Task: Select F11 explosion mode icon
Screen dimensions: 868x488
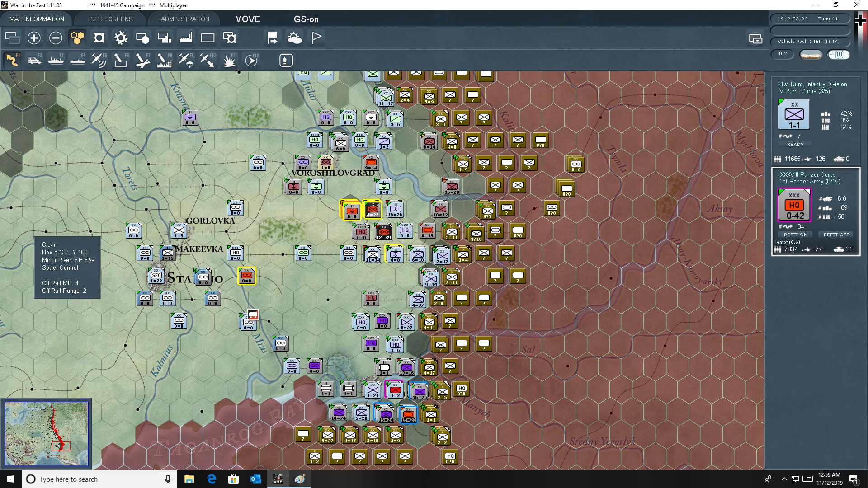Action: point(230,60)
